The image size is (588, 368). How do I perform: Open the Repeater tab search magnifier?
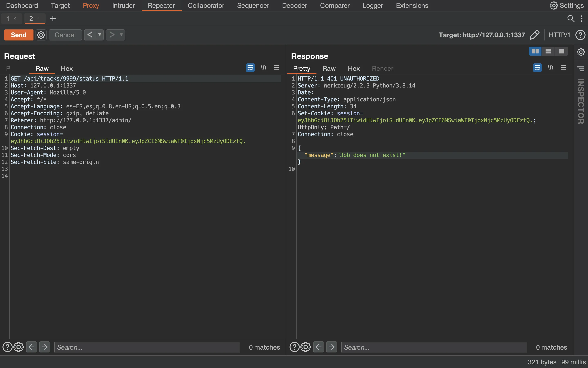pos(571,18)
